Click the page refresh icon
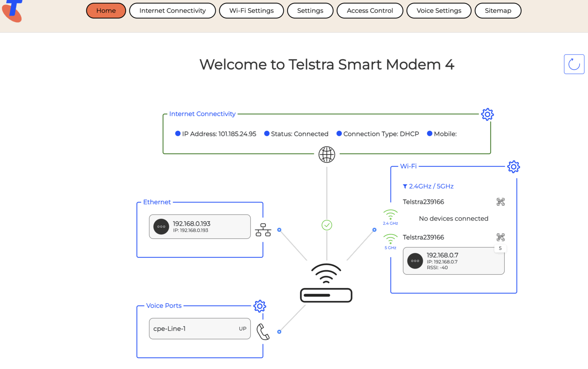This screenshot has height=369, width=588. tap(574, 64)
